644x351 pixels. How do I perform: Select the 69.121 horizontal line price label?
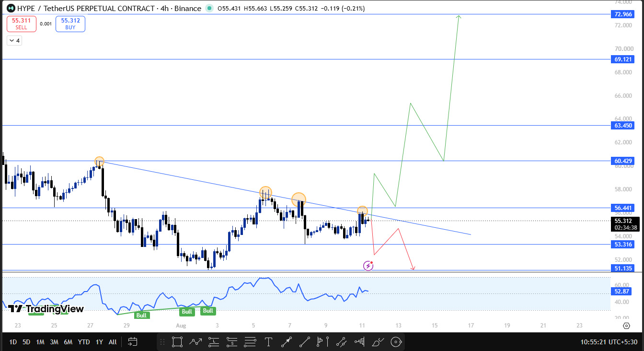(623, 59)
